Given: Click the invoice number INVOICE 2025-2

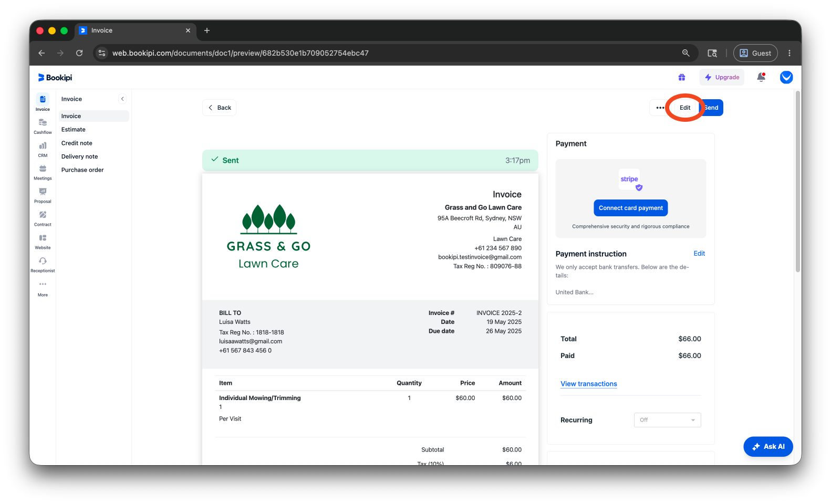Looking at the screenshot, I should coord(499,313).
